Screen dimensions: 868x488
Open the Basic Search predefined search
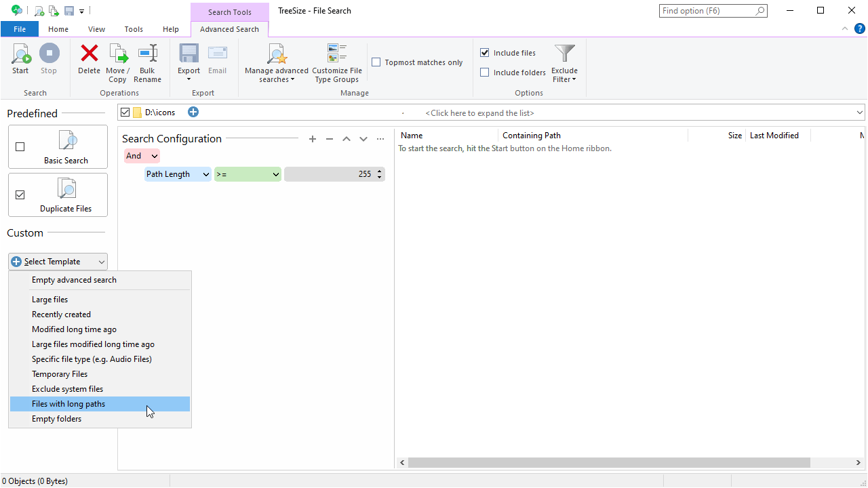coord(66,147)
